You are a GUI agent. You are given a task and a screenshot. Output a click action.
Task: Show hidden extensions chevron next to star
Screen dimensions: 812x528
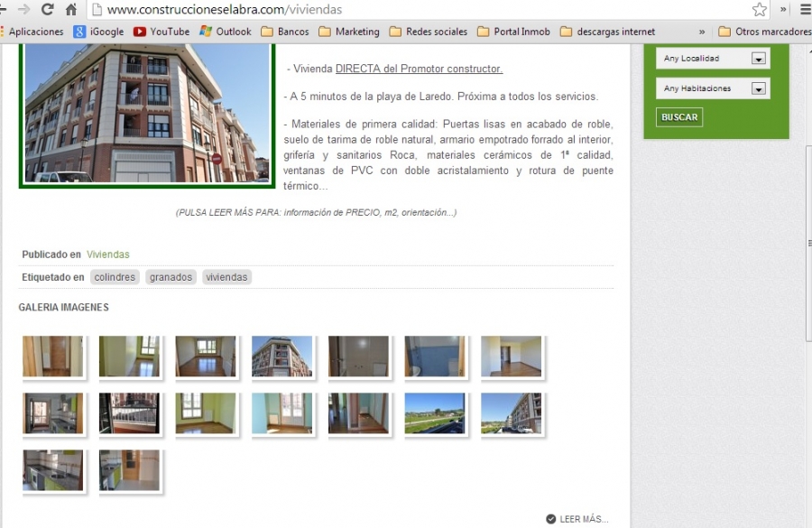(783, 9)
